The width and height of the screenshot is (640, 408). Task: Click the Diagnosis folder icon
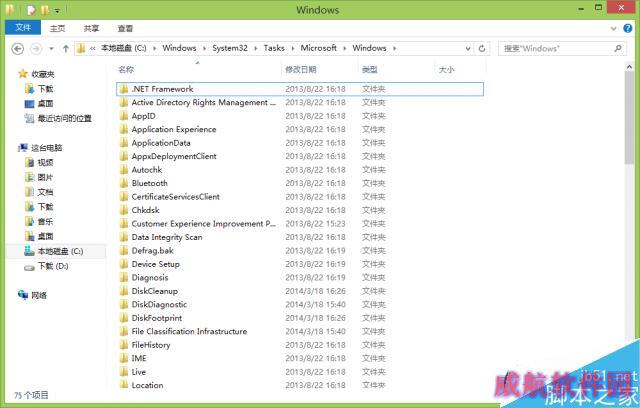click(x=124, y=277)
